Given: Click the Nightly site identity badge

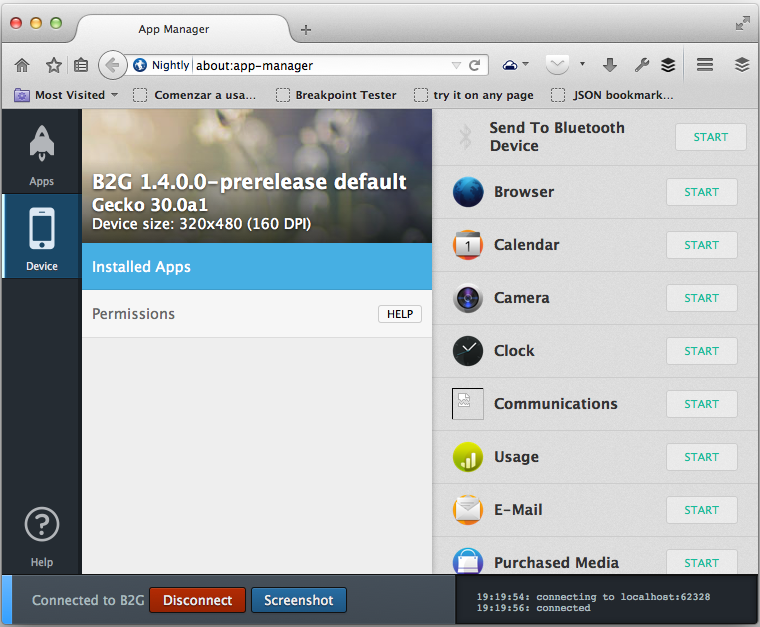Looking at the screenshot, I should tap(161, 65).
